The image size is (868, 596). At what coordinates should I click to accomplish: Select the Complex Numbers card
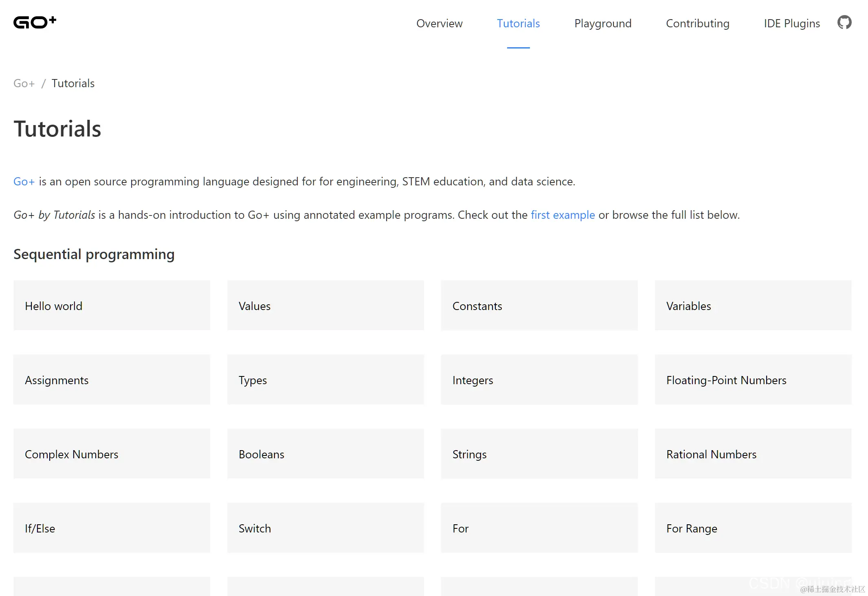[x=112, y=454]
